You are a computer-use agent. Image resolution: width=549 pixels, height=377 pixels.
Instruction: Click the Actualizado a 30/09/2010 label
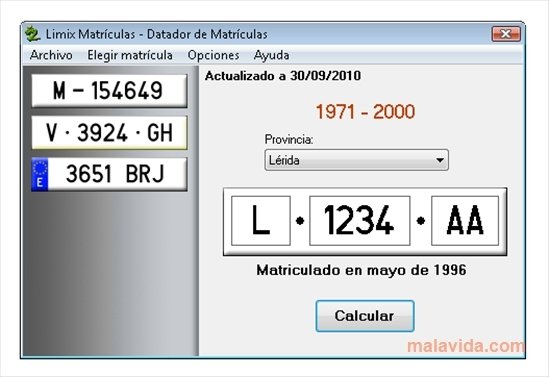point(283,76)
